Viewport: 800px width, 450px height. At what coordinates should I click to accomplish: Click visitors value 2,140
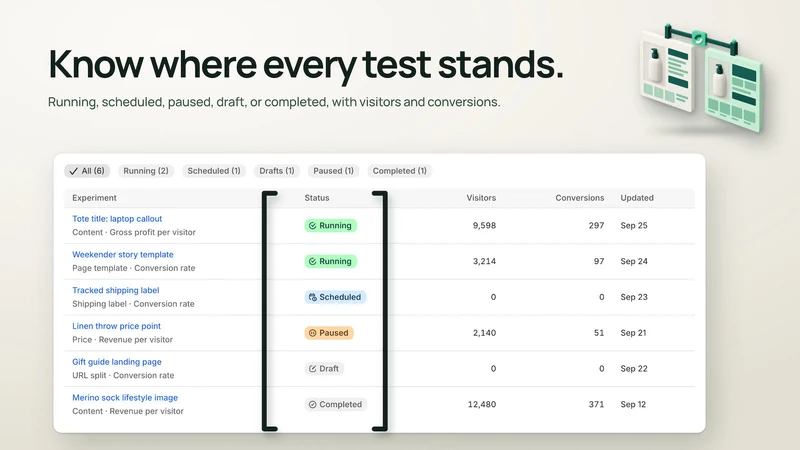tap(484, 333)
